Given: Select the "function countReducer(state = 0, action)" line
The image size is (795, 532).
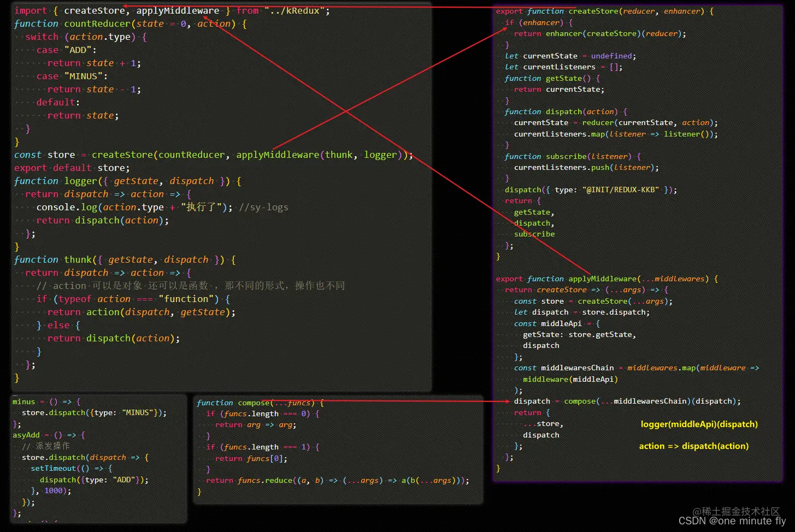Looking at the screenshot, I should tap(130, 23).
